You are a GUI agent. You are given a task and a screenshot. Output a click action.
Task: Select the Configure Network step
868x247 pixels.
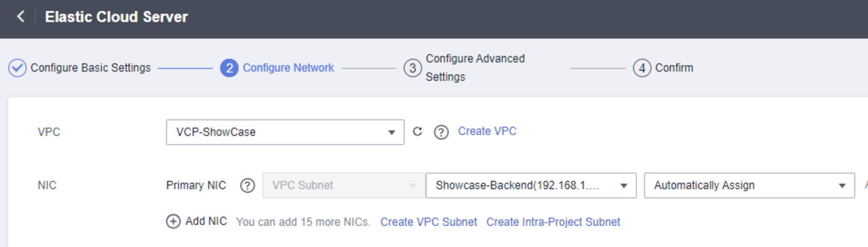pos(288,68)
